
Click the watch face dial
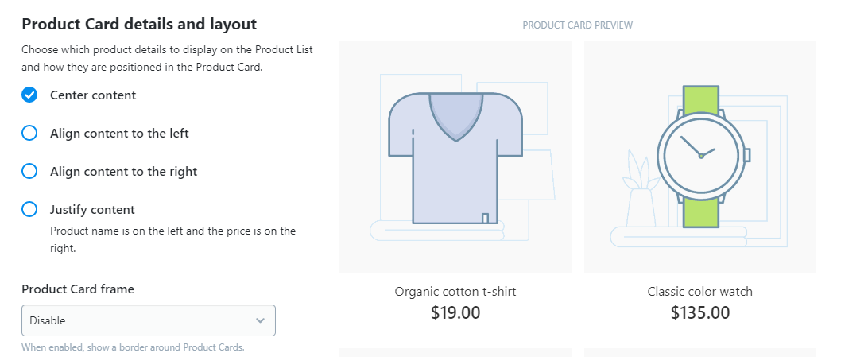701,156
